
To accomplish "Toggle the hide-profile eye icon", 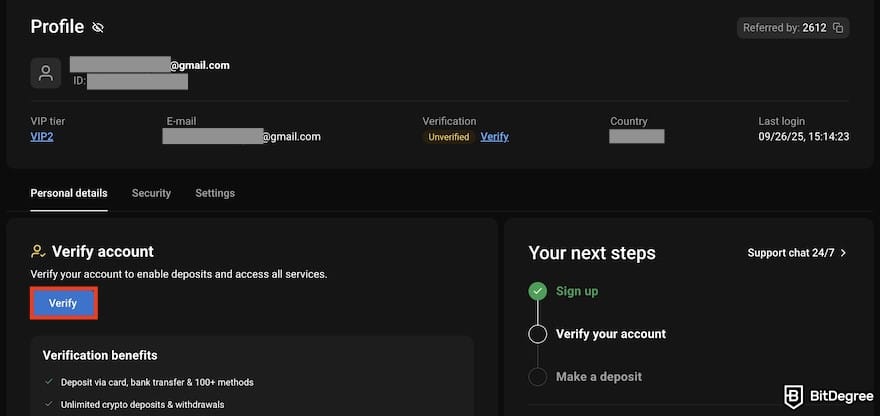I will (x=98, y=27).
